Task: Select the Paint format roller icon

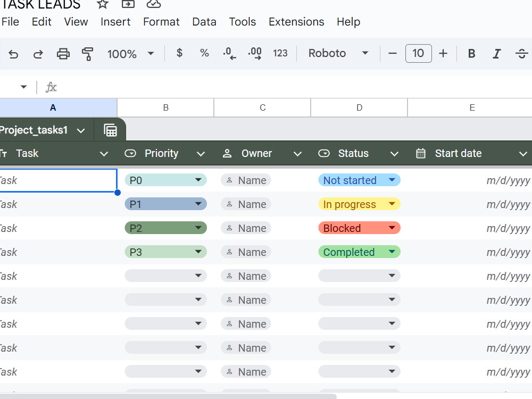Action: pyautogui.click(x=88, y=54)
